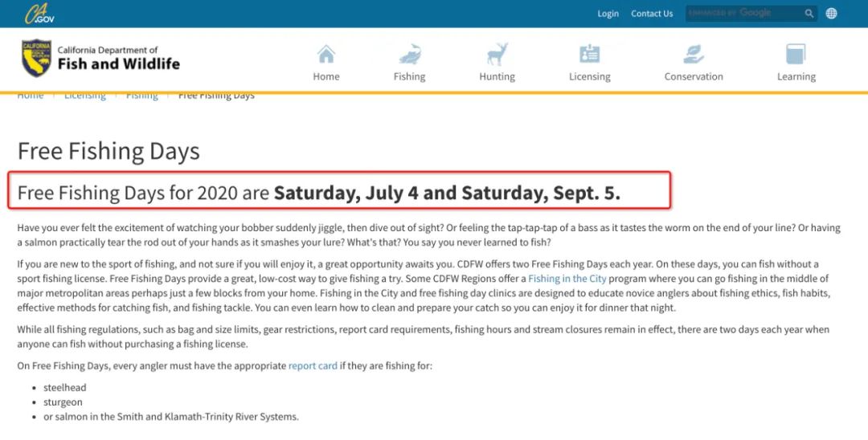Viewport: 868px width, 440px height.
Task: Select the Fishing fish icon
Action: tap(410, 54)
